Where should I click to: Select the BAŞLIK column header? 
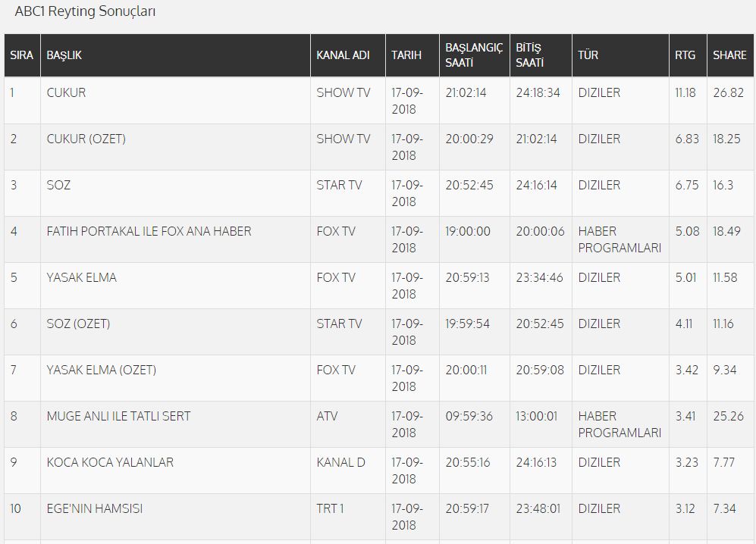pyautogui.click(x=175, y=55)
